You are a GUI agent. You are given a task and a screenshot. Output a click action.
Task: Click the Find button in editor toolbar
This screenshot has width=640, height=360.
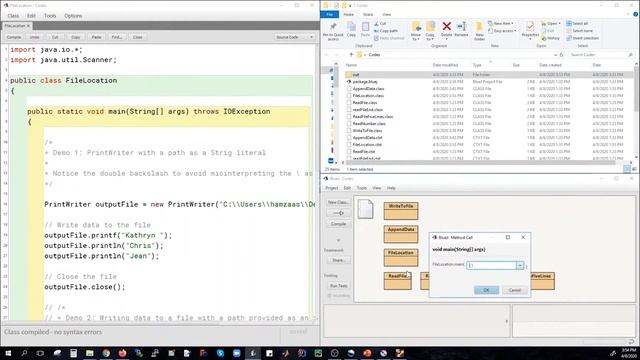[117, 37]
